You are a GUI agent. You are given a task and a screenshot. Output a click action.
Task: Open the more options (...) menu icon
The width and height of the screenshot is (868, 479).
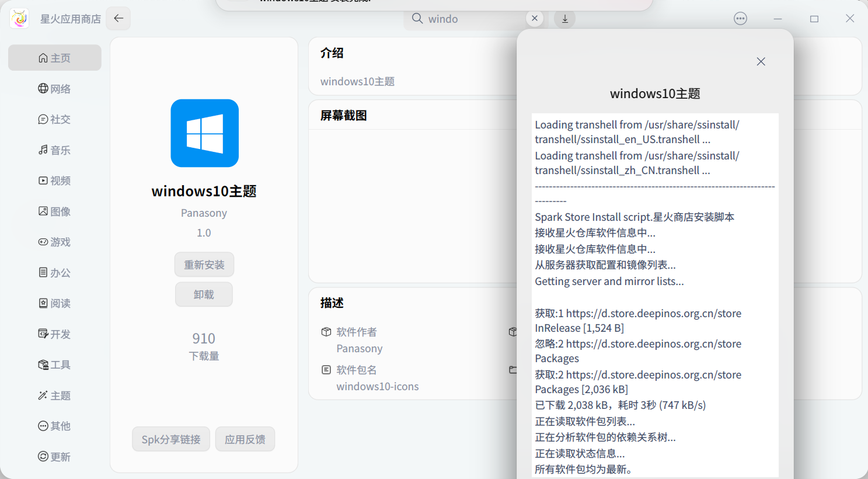pyautogui.click(x=740, y=18)
